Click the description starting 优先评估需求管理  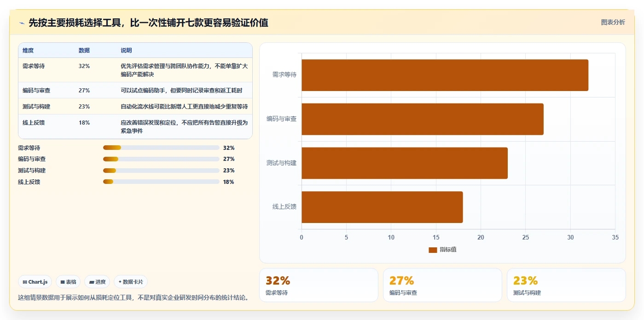point(184,70)
